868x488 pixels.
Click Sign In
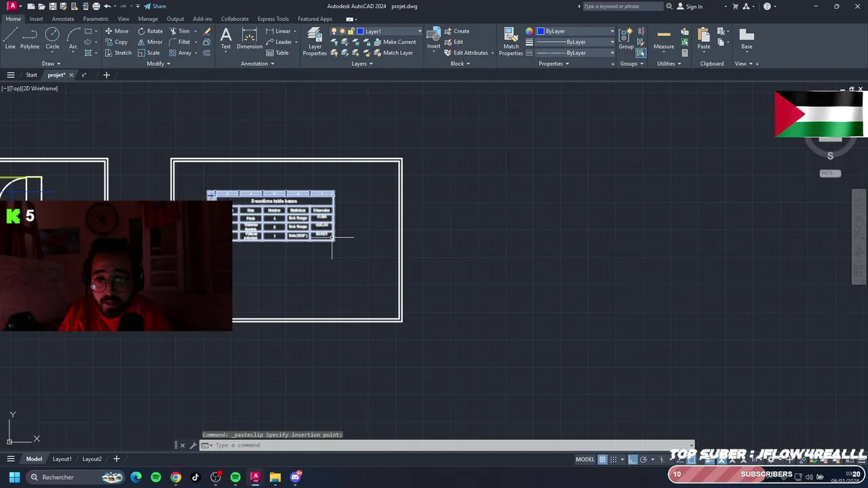[690, 6]
